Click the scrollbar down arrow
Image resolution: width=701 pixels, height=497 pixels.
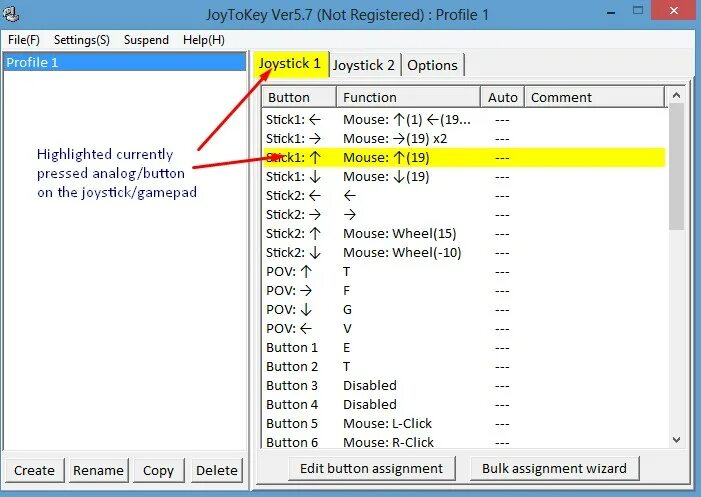click(676, 440)
